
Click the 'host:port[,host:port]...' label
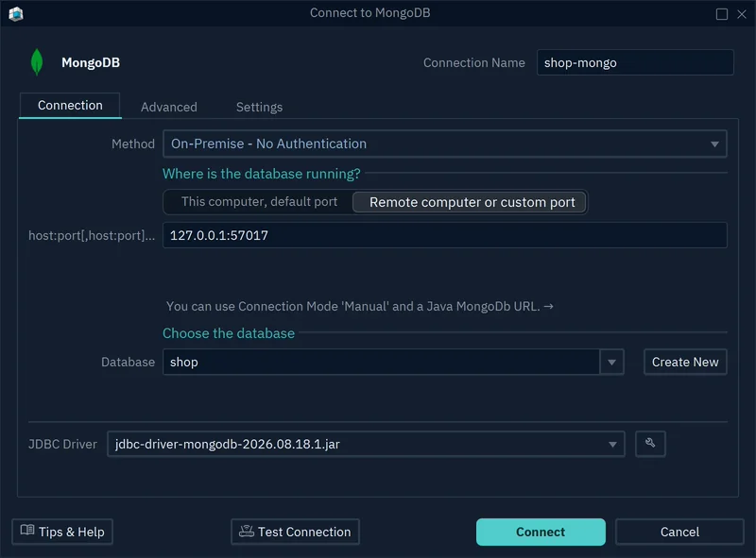(x=92, y=235)
